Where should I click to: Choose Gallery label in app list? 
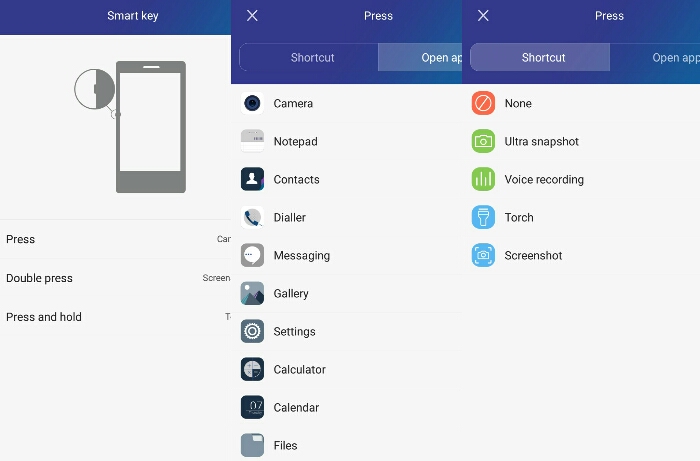291,294
